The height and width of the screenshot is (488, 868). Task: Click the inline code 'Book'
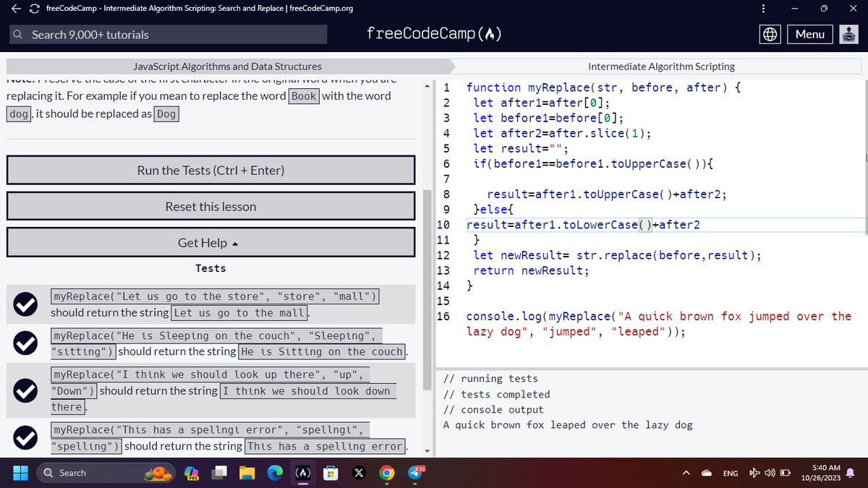pyautogui.click(x=304, y=96)
